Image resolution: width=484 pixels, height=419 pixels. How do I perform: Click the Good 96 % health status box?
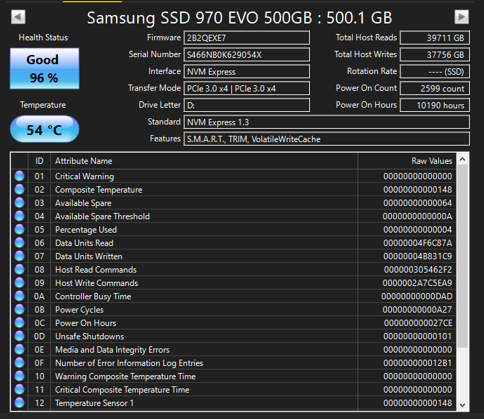point(44,69)
